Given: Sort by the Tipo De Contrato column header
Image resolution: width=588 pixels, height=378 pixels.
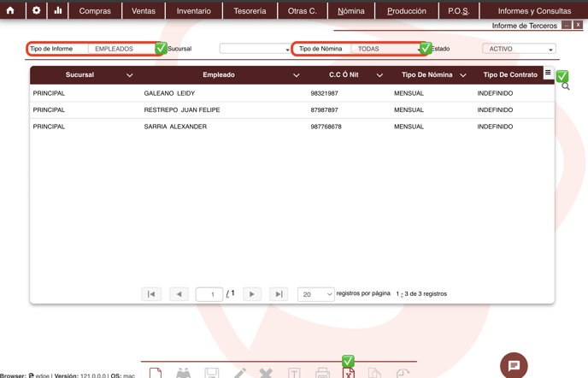Looking at the screenshot, I should [x=510, y=74].
